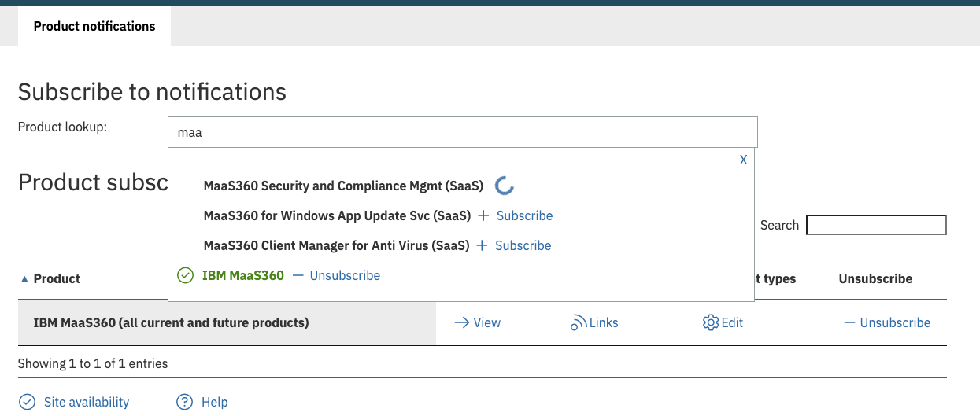The image size is (980, 416).
Task: Close the lookup results with the X
Action: [x=743, y=160]
